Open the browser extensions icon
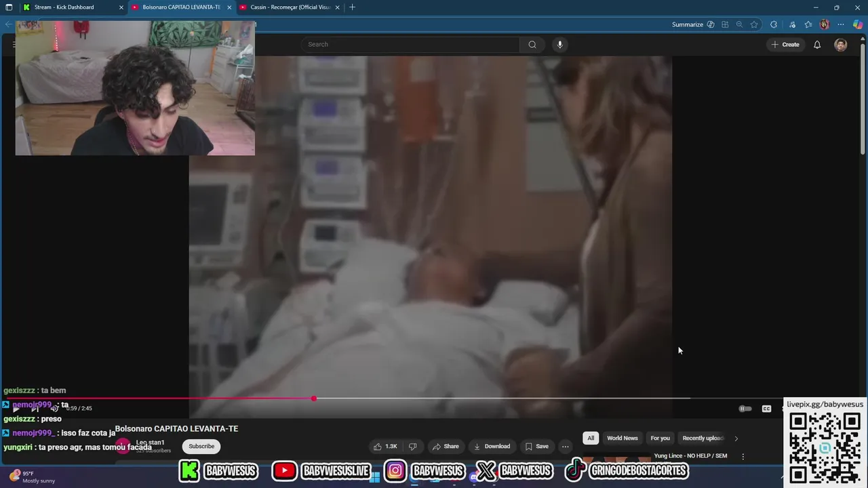This screenshot has width=868, height=488. click(x=774, y=24)
